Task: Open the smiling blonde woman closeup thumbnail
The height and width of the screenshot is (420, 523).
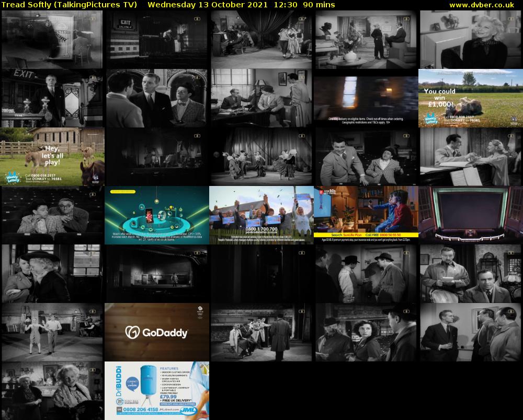Action: pyautogui.click(x=471, y=40)
